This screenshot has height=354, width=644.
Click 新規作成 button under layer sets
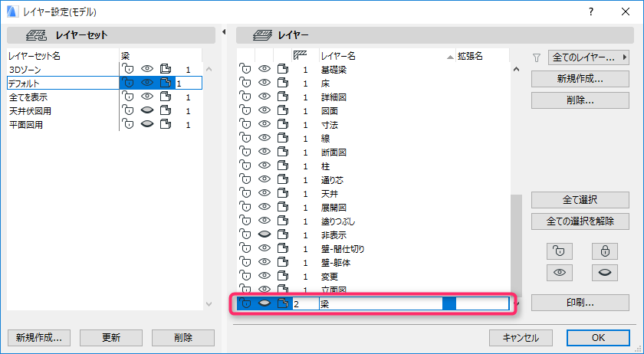point(39,338)
